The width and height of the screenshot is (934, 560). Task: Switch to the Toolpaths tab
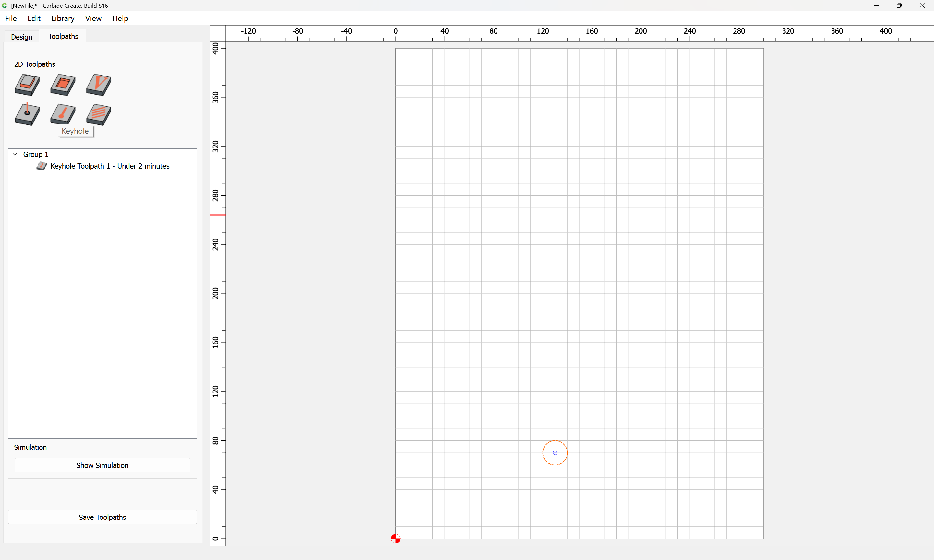tap(63, 36)
